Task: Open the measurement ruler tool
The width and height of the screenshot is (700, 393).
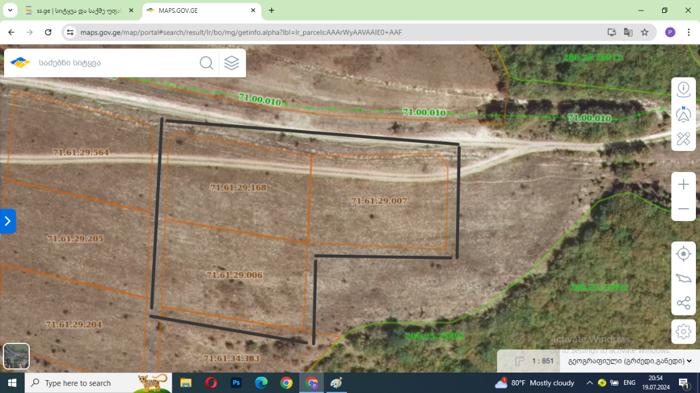Action: (x=683, y=139)
